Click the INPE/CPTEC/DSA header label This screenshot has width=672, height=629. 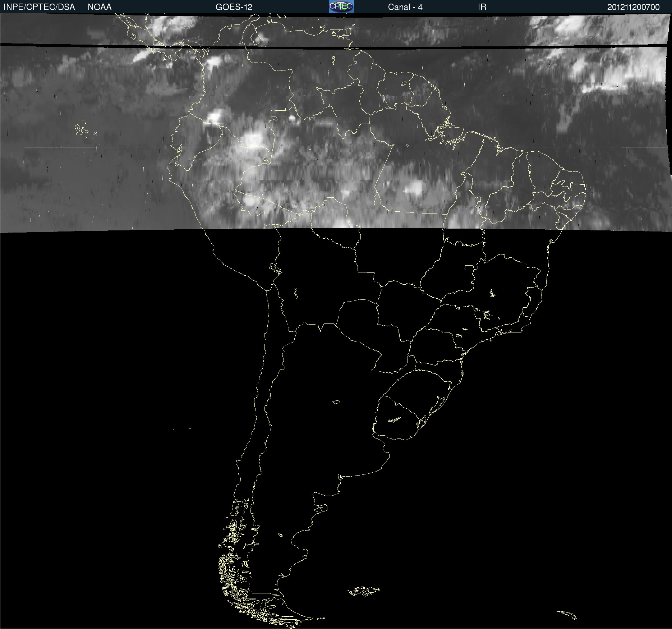point(39,7)
